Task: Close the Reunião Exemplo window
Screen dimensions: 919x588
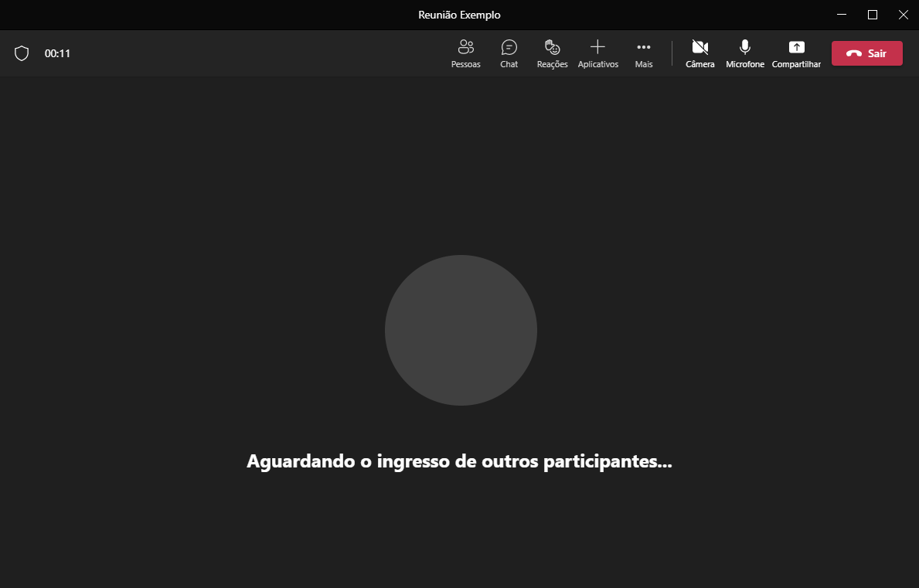Action: tap(903, 15)
